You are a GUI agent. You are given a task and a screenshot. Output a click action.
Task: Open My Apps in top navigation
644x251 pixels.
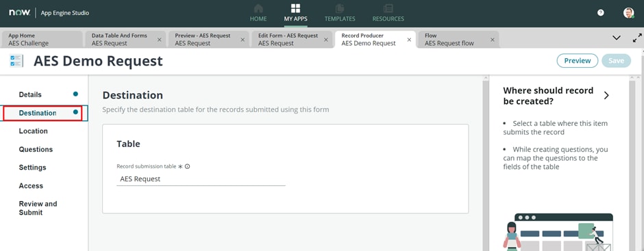295,13
